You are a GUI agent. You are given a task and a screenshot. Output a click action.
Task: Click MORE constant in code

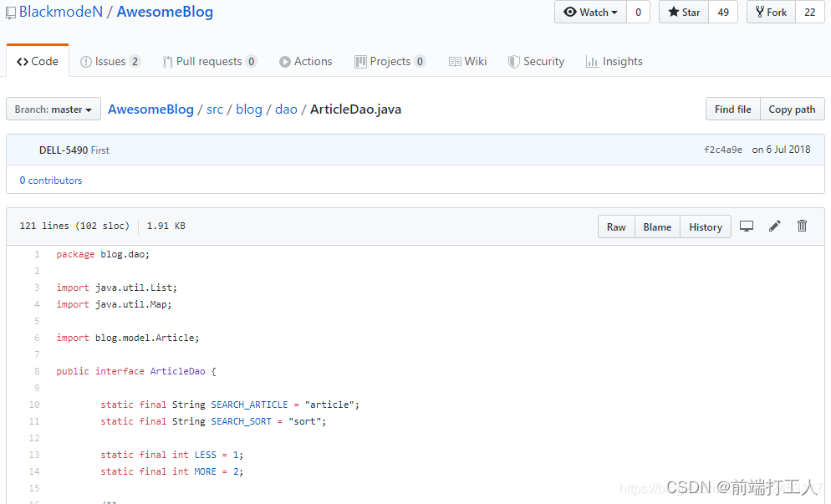pos(205,471)
